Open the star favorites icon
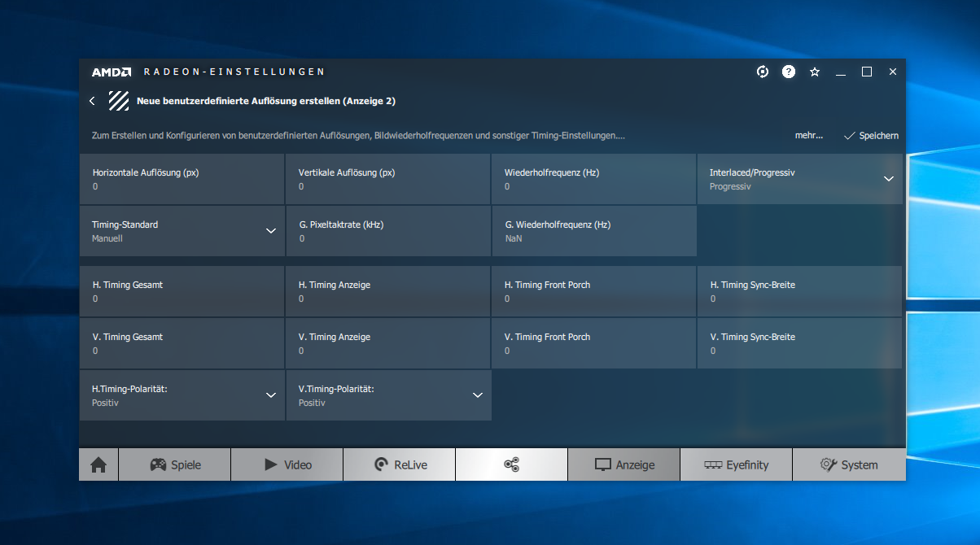This screenshot has width=980, height=545. click(815, 72)
